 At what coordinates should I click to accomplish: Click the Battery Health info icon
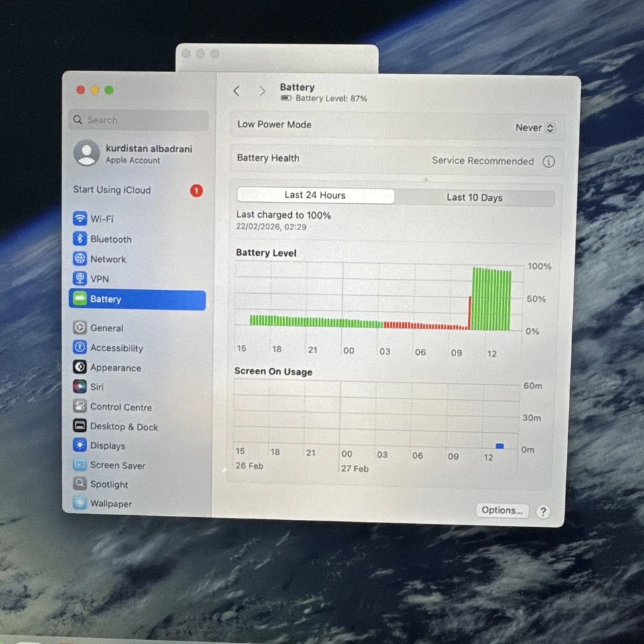pyautogui.click(x=548, y=162)
